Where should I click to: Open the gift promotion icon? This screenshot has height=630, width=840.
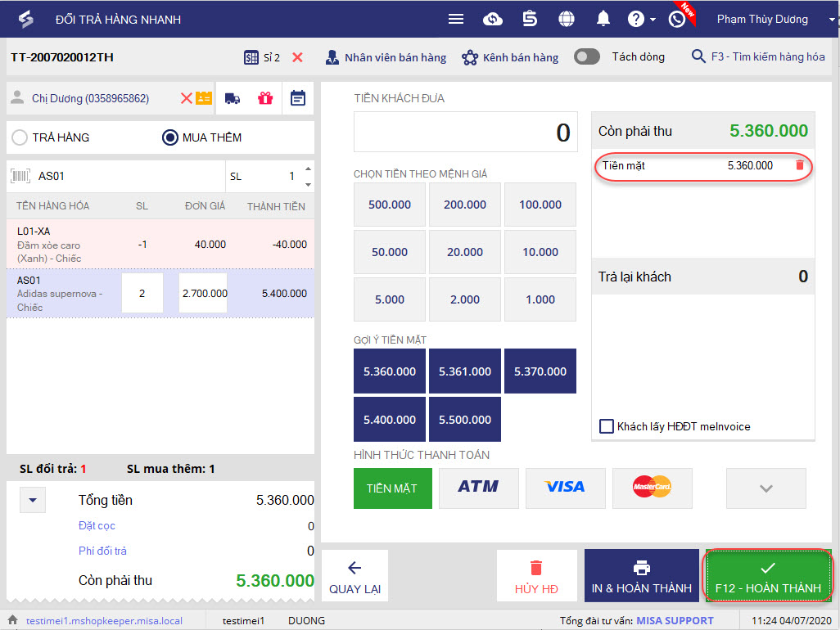click(265, 98)
